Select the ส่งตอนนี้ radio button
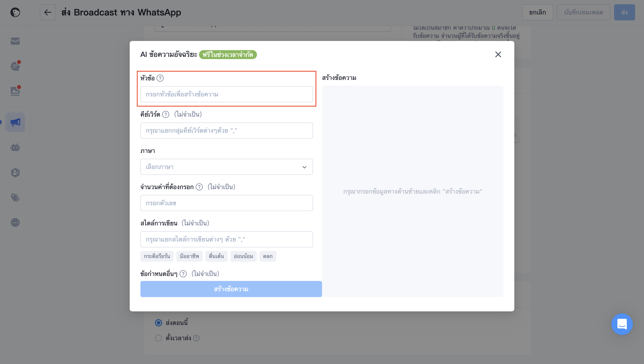This screenshot has width=644, height=364. pyautogui.click(x=159, y=323)
